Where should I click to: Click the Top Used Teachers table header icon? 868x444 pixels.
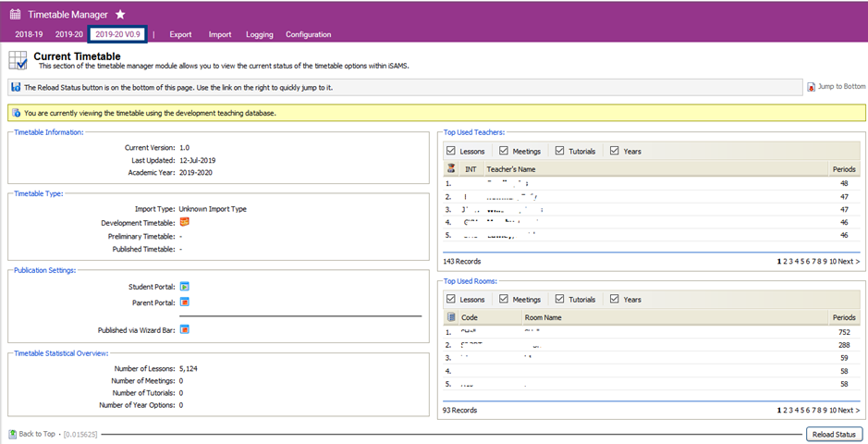[450, 169]
